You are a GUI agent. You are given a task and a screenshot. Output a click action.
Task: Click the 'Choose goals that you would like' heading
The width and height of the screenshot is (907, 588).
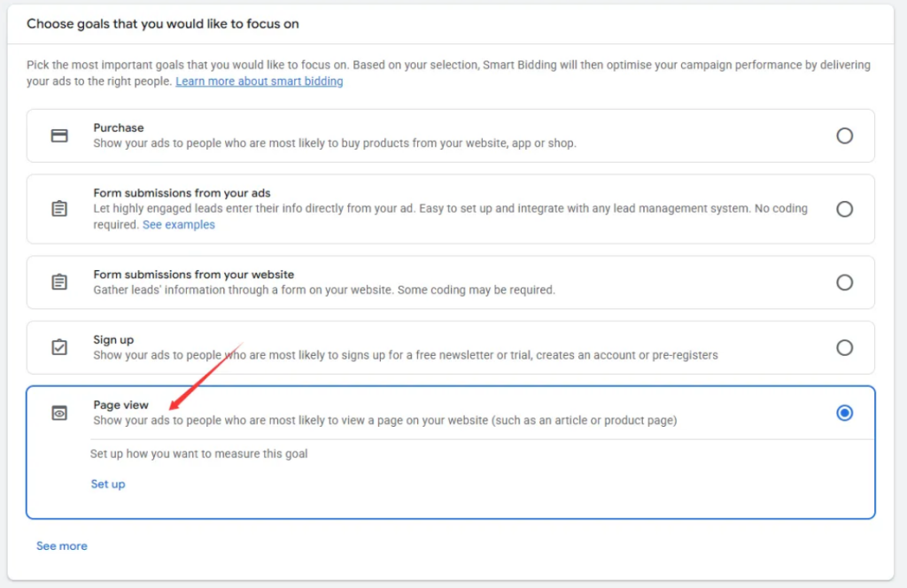(x=162, y=24)
